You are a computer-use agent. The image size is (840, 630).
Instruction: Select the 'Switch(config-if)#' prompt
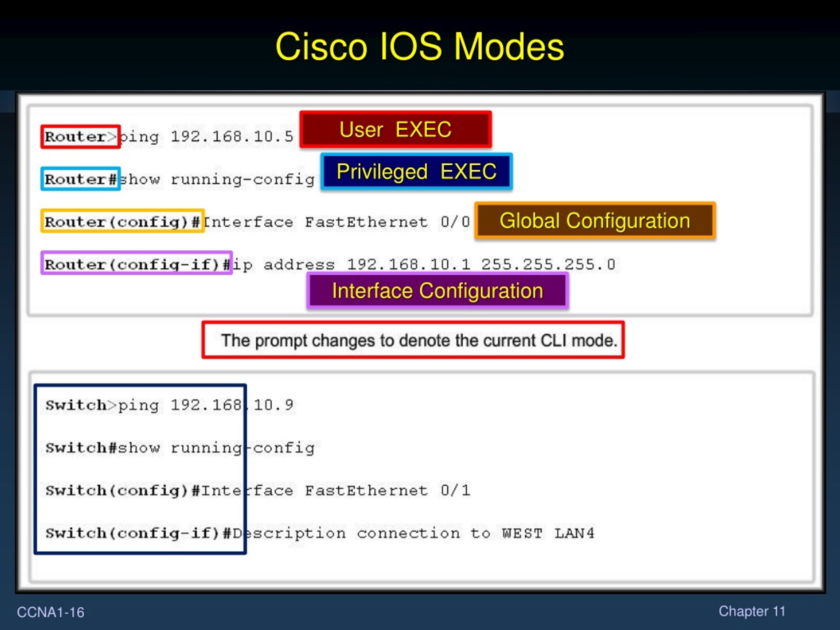[x=138, y=533]
